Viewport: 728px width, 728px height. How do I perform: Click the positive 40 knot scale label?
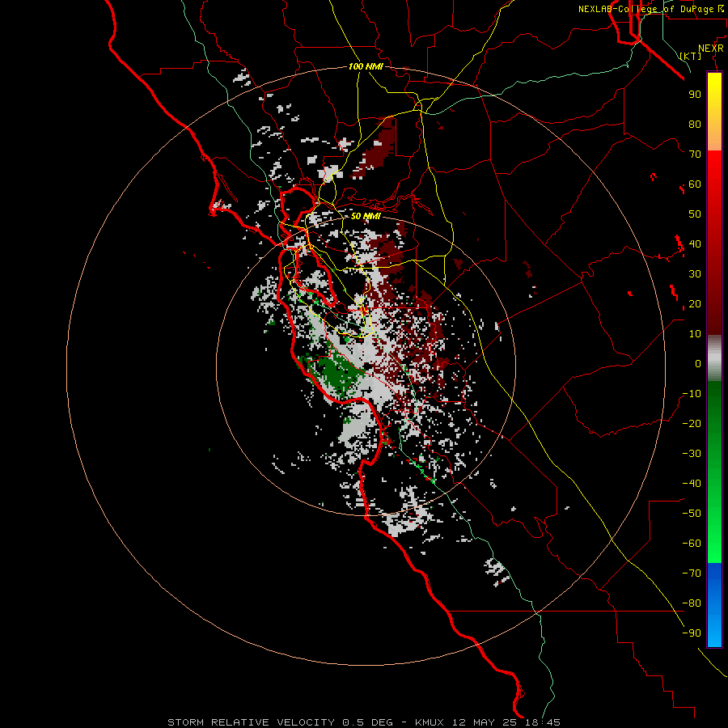click(695, 244)
